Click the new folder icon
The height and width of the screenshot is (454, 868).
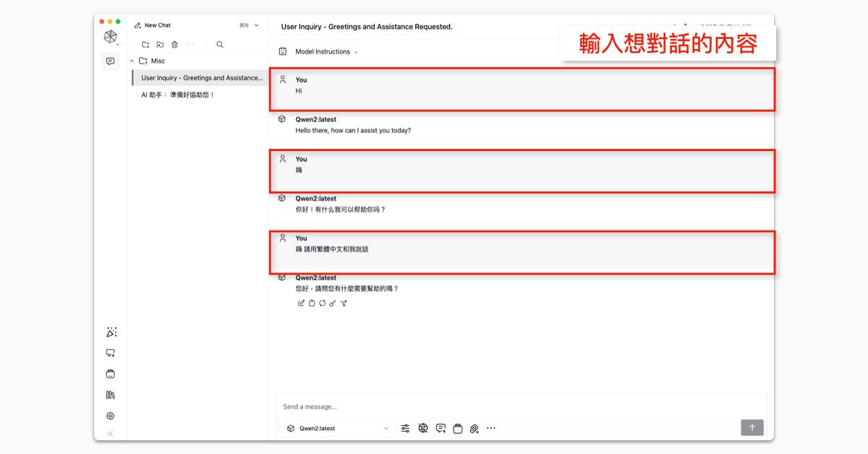pyautogui.click(x=145, y=45)
